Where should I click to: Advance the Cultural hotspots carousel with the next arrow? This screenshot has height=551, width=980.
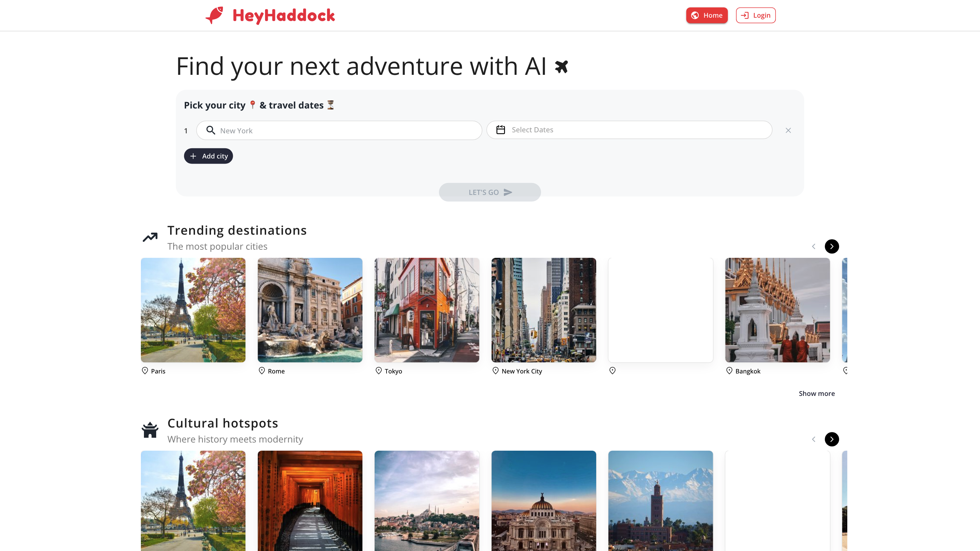click(832, 439)
